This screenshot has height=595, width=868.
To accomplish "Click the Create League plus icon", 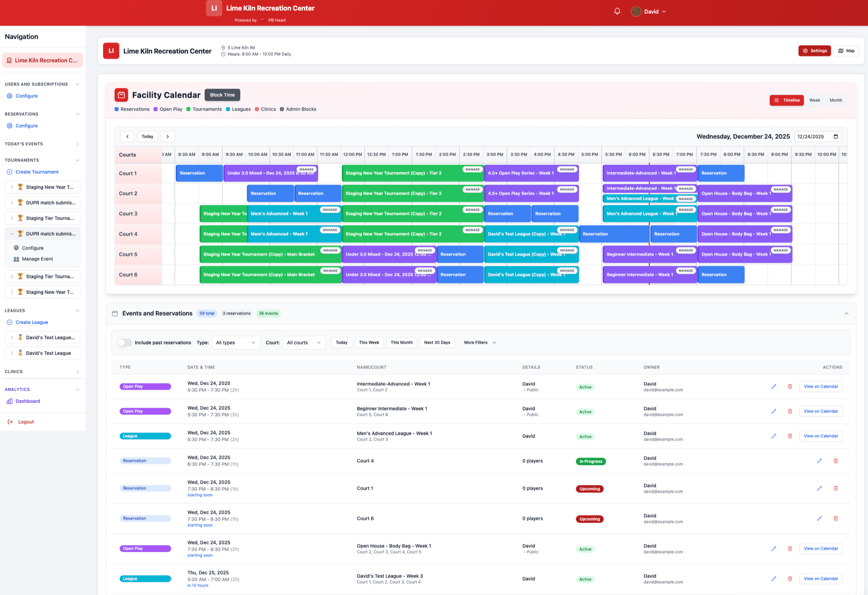I will pos(9,322).
